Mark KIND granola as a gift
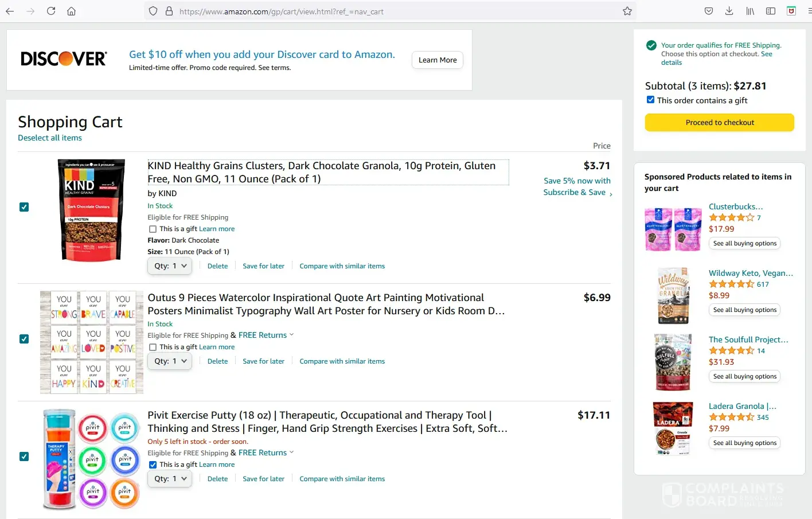This screenshot has width=812, height=519. [x=153, y=229]
